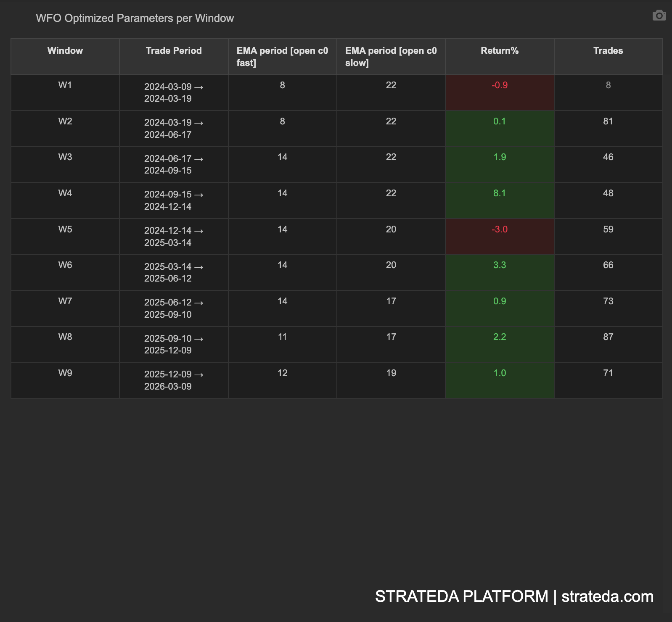Click the 1.0 return cell
Viewport: 672px width, 622px height.
tap(500, 380)
